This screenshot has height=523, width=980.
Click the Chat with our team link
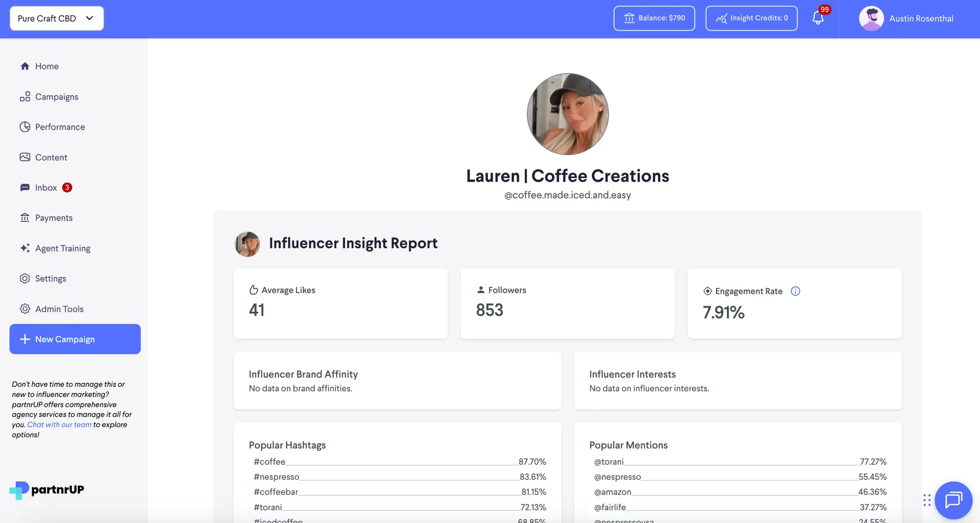[58, 424]
